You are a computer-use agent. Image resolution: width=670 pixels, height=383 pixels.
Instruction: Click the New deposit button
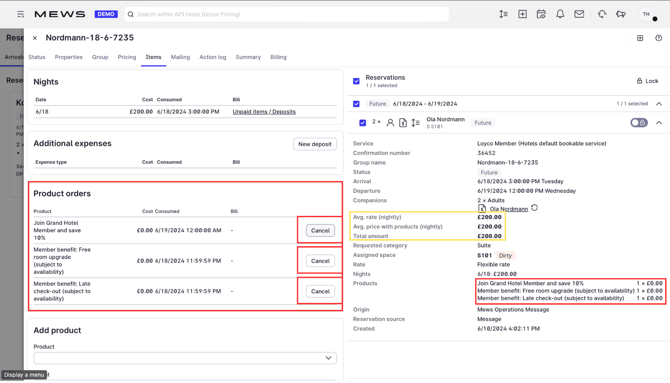tap(315, 144)
